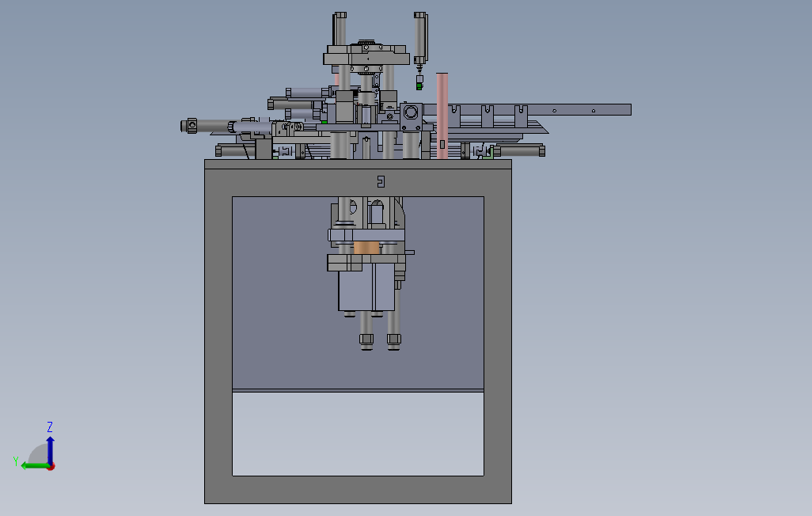Select the orange block under the table
Viewport: 812px width, 516px height.
pyautogui.click(x=366, y=248)
